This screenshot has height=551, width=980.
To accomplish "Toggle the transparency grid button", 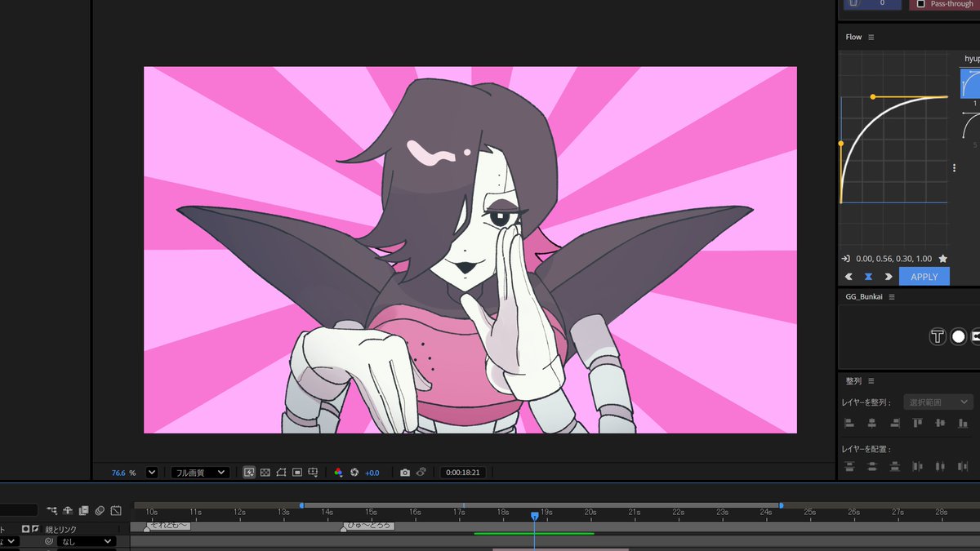I will [x=265, y=472].
